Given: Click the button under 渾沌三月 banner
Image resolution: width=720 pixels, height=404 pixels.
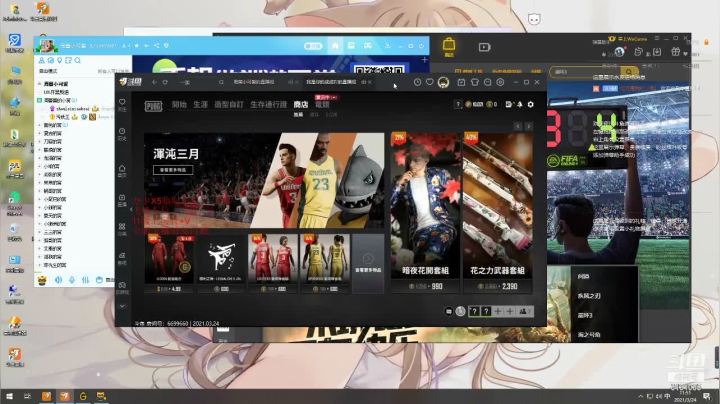Looking at the screenshot, I should (x=173, y=170).
